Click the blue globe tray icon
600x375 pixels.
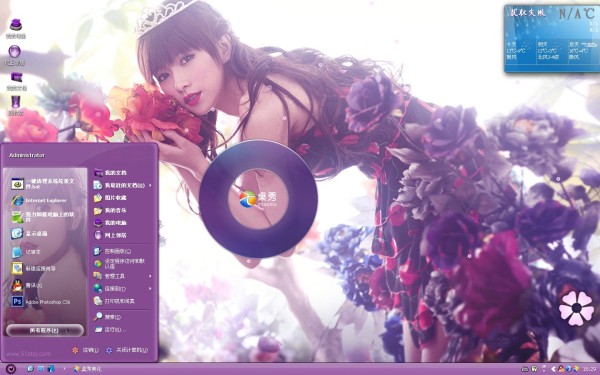(x=568, y=369)
